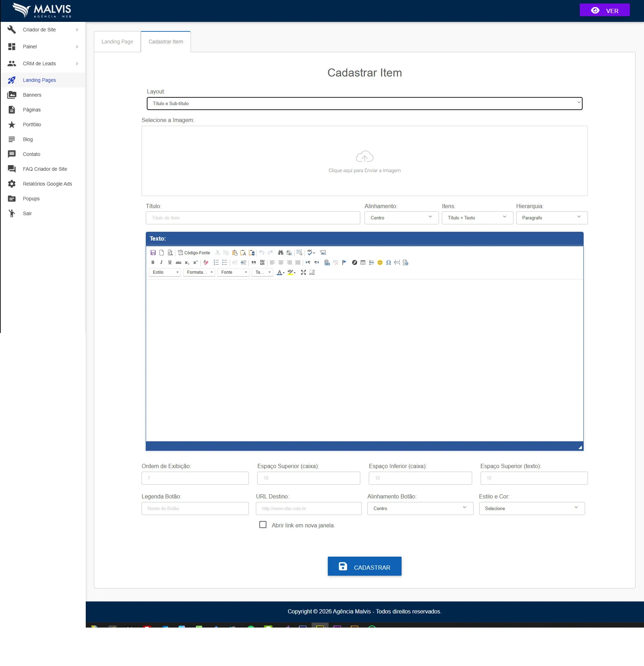This screenshot has width=644, height=666.
Task: Open the Layout dropdown showing Título e Sub-título
Action: (364, 103)
